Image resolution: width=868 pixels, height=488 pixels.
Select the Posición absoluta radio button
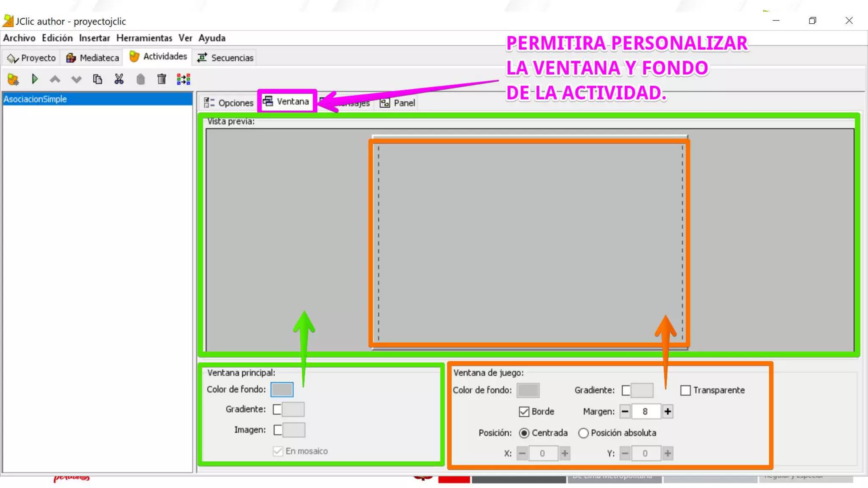coord(583,433)
